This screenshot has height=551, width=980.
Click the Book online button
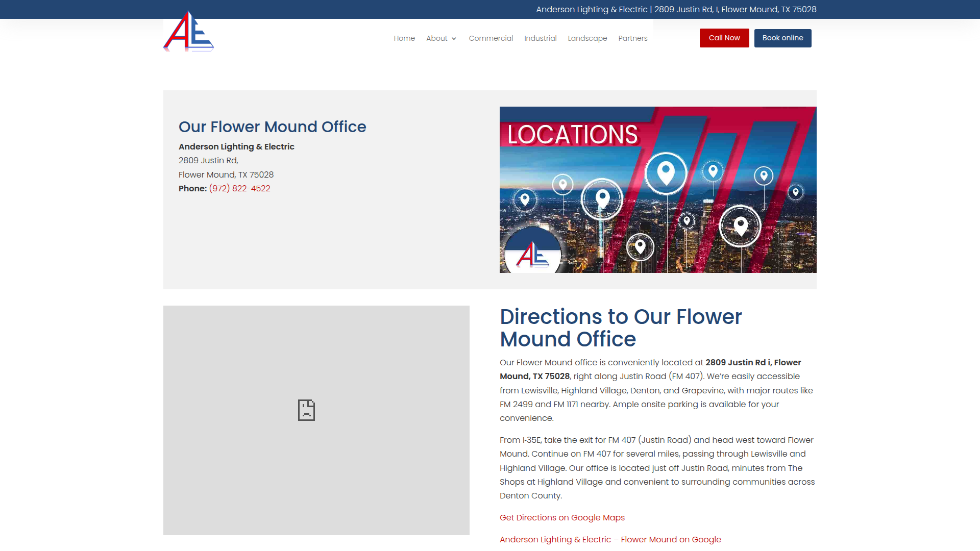click(x=783, y=38)
